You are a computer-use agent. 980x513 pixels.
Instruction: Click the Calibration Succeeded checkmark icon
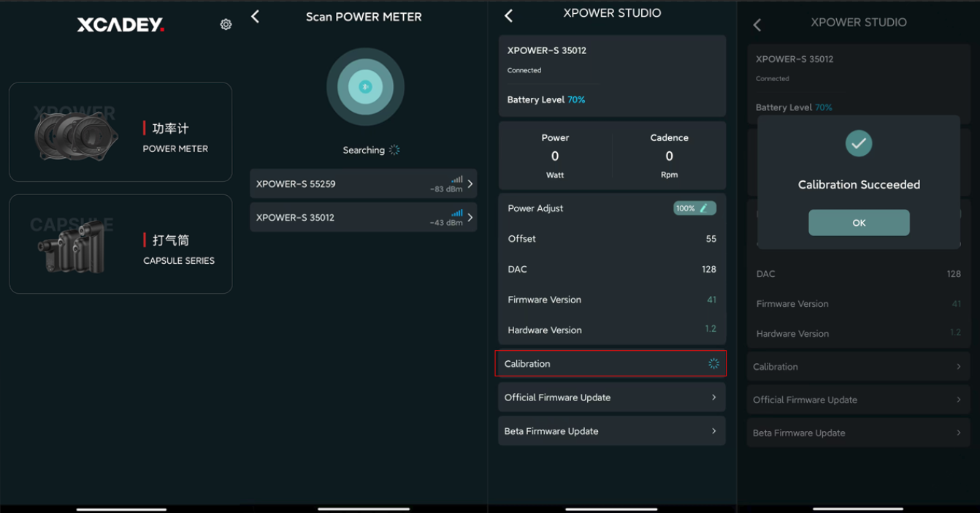[859, 143]
